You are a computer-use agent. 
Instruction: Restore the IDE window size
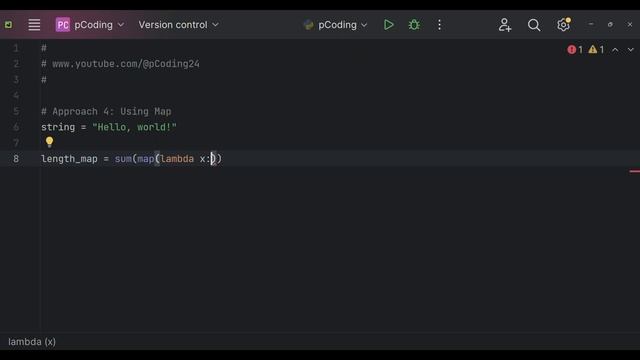(610, 24)
